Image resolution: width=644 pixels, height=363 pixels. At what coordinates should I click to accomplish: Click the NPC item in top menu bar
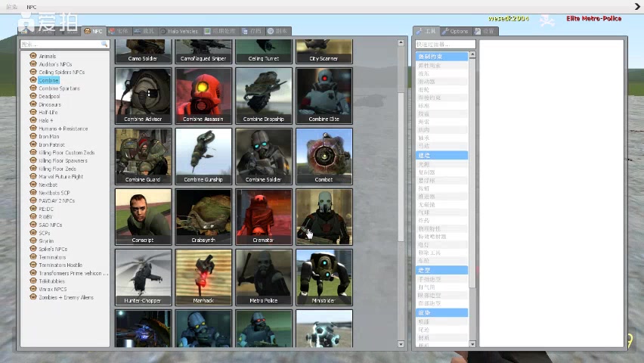(32, 7)
